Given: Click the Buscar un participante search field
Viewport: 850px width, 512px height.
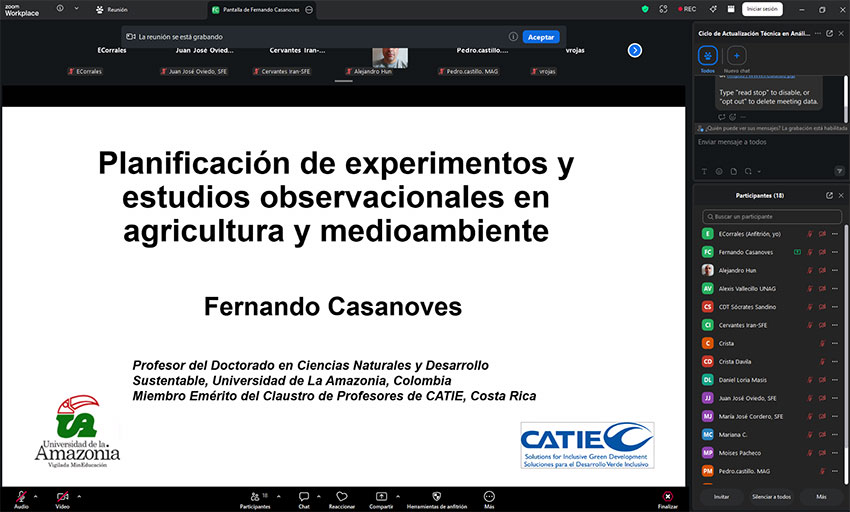Looking at the screenshot, I should pyautogui.click(x=770, y=216).
